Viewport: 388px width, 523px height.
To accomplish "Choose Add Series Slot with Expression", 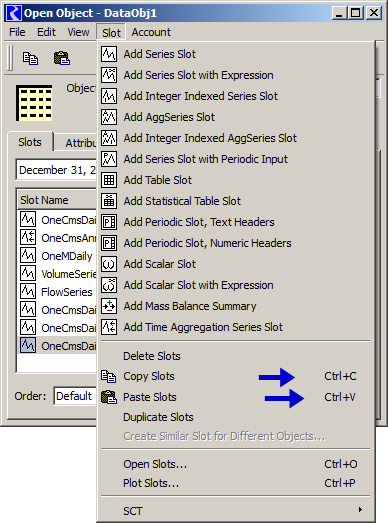I will pyautogui.click(x=237, y=75).
